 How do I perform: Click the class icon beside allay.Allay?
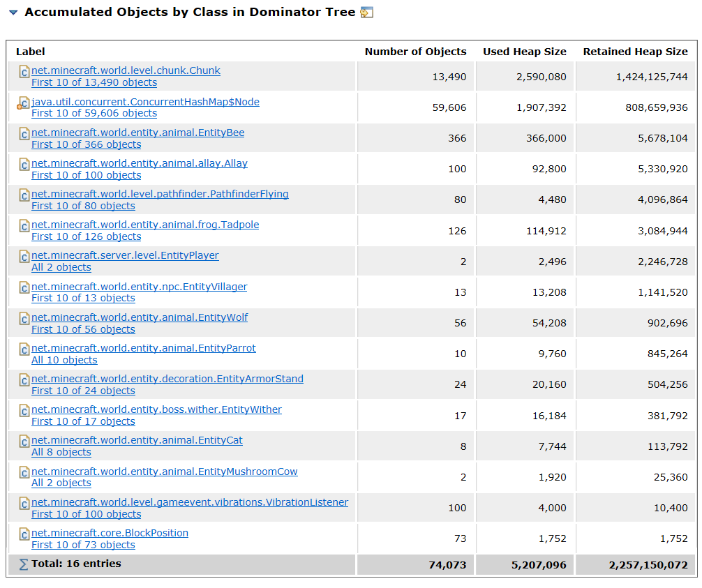24,165
